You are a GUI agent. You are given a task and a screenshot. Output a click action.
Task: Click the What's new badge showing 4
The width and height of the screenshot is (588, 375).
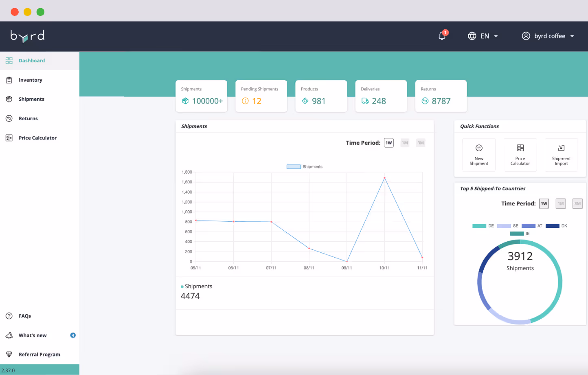(73, 335)
